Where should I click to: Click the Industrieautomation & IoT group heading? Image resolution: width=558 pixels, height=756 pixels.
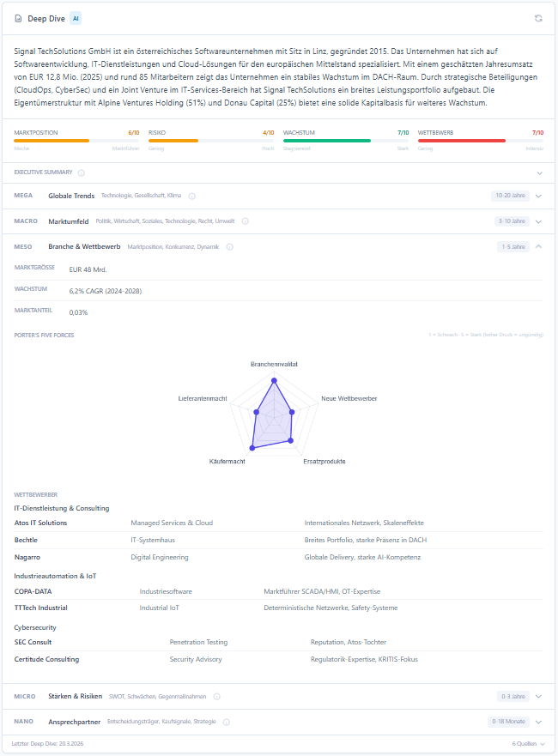tap(55, 576)
